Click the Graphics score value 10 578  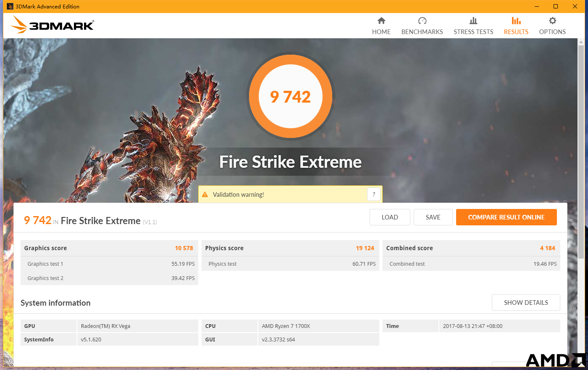[184, 248]
